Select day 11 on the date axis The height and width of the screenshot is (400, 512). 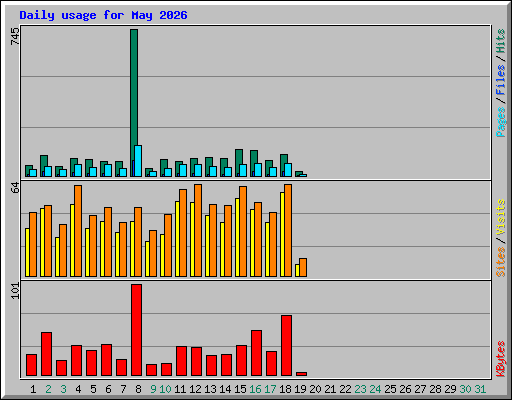180,389
